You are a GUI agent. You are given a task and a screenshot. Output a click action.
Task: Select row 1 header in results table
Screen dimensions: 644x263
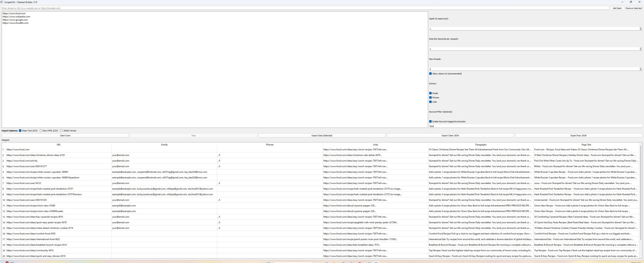pyautogui.click(x=4, y=149)
